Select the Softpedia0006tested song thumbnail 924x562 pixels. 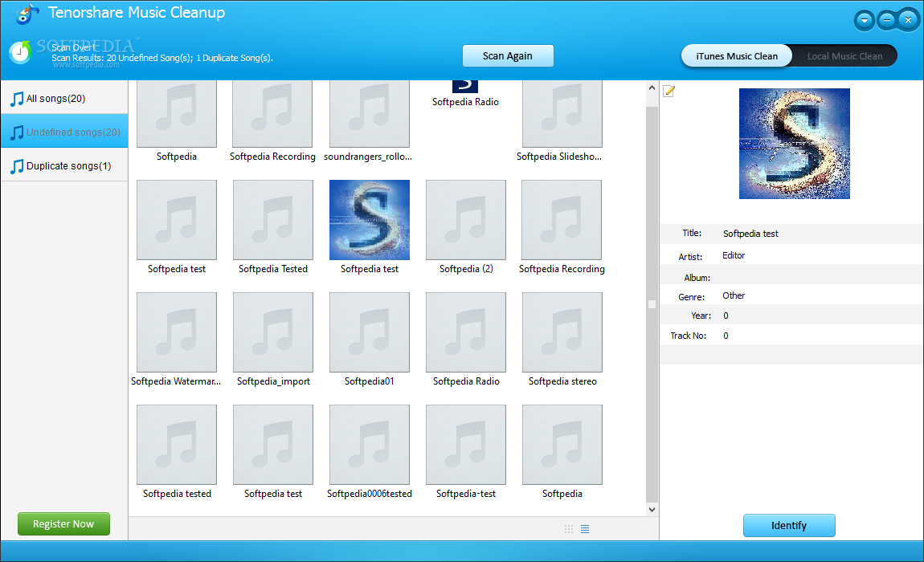[x=370, y=445]
